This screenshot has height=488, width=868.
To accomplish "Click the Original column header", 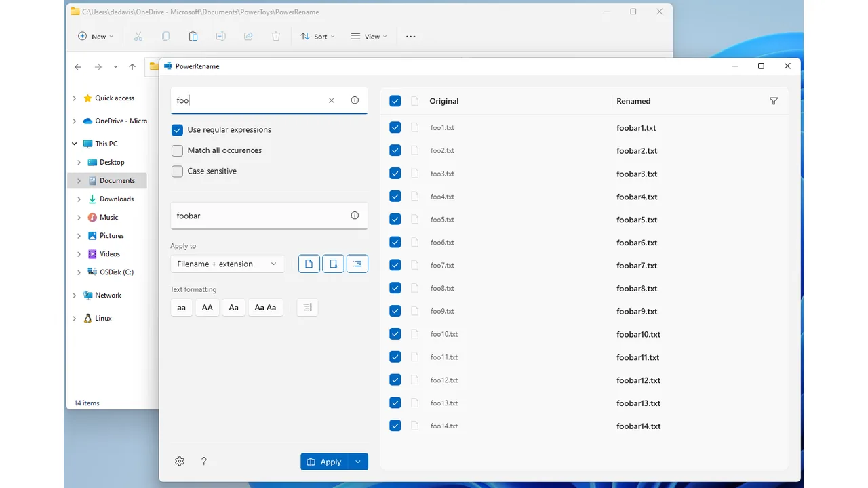I will (x=444, y=101).
